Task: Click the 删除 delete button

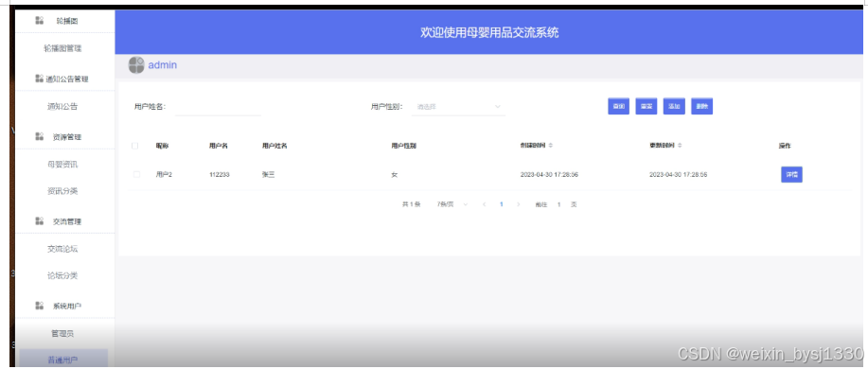Action: tap(702, 106)
